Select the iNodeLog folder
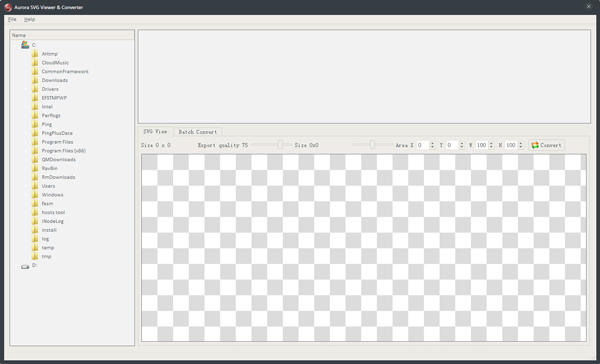The width and height of the screenshot is (600, 364). pos(53,221)
